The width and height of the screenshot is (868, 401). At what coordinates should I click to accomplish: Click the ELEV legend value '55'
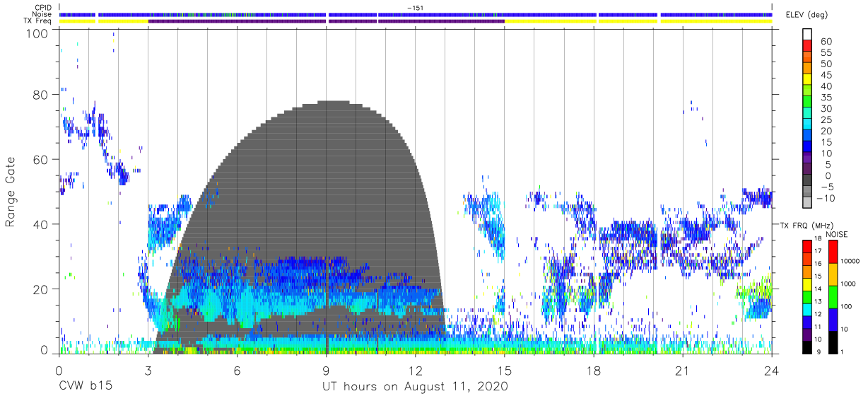tap(826, 53)
